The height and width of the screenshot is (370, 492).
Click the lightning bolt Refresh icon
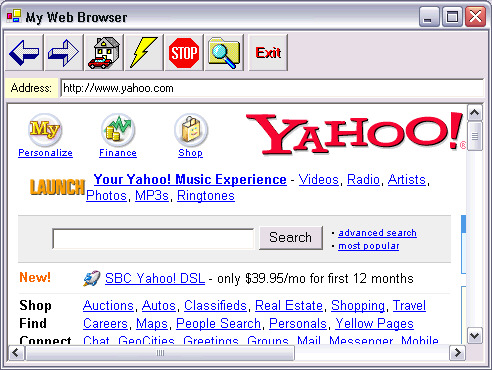point(144,52)
